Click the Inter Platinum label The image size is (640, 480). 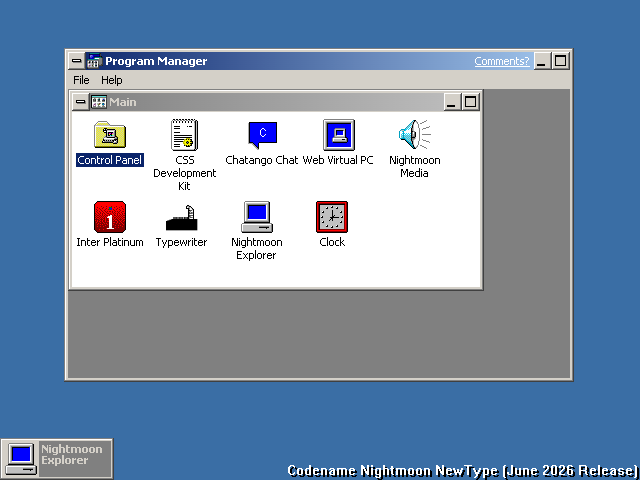click(x=110, y=242)
